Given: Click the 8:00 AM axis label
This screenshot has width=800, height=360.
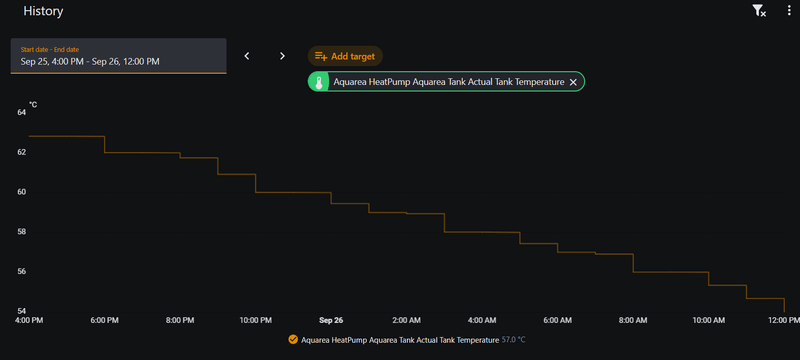Looking at the screenshot, I should [633, 321].
